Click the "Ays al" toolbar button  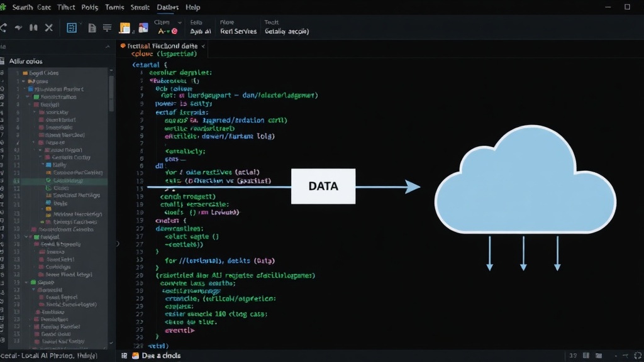click(x=201, y=31)
